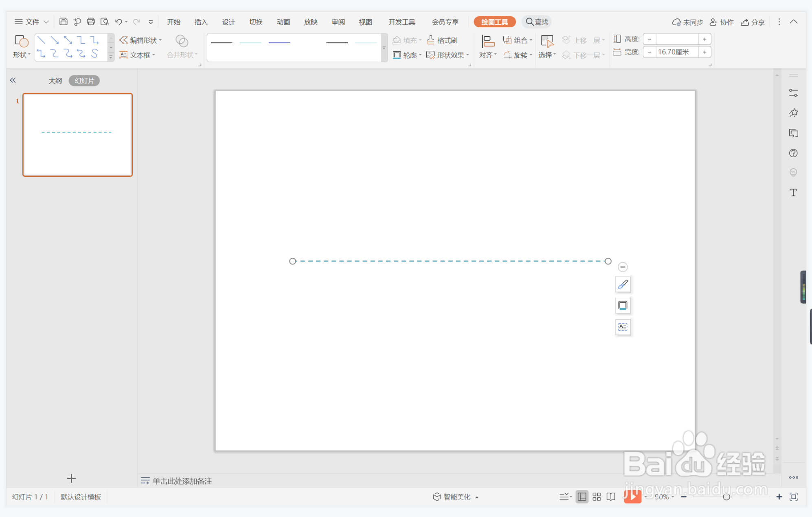Switch to reading view icon
812x517 pixels.
tap(611, 497)
